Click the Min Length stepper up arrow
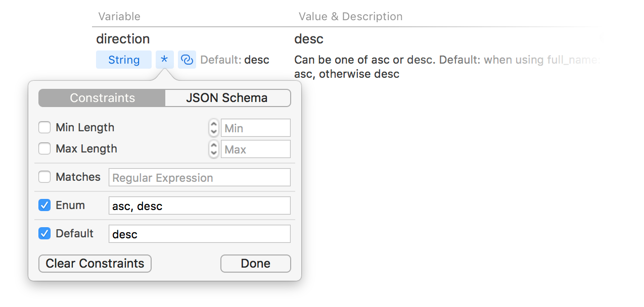 coord(213,124)
